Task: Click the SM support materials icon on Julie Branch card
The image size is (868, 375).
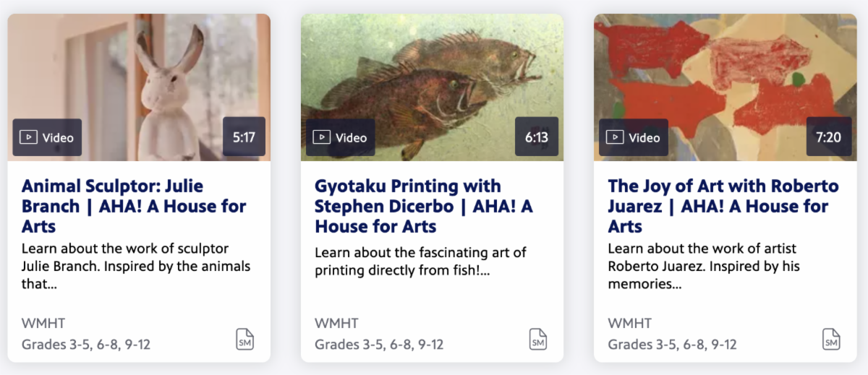Action: click(245, 339)
